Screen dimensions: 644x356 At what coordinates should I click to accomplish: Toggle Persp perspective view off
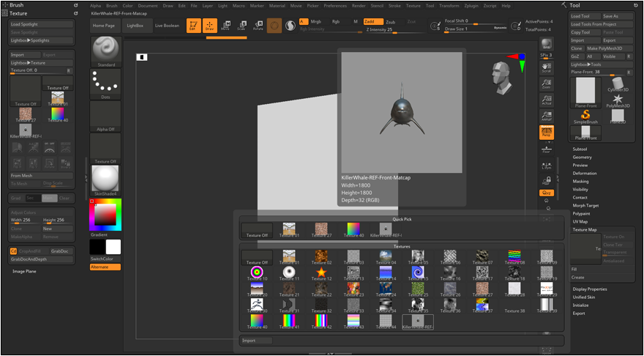546,133
